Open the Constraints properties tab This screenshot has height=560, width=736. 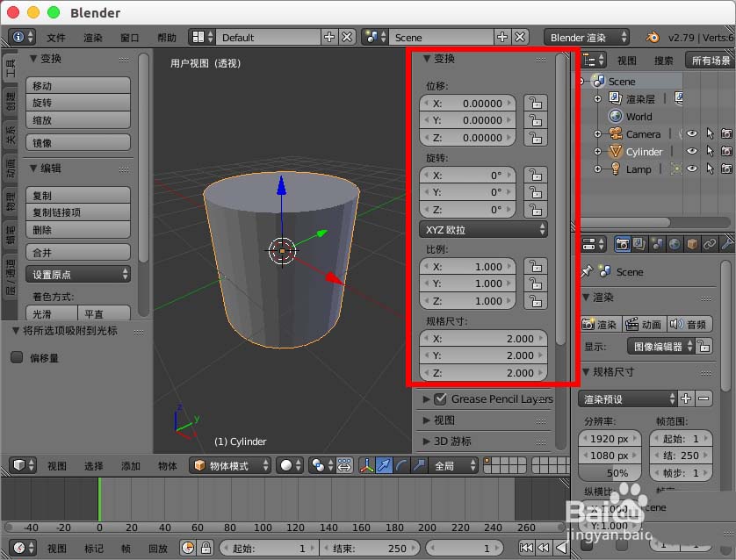[x=710, y=244]
